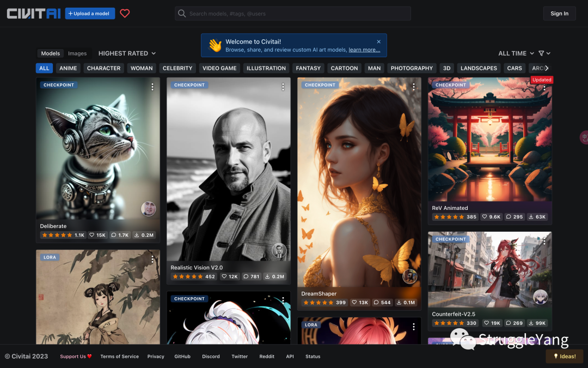Select the CARS category tag
This screenshot has width=588, height=368.
coord(514,68)
